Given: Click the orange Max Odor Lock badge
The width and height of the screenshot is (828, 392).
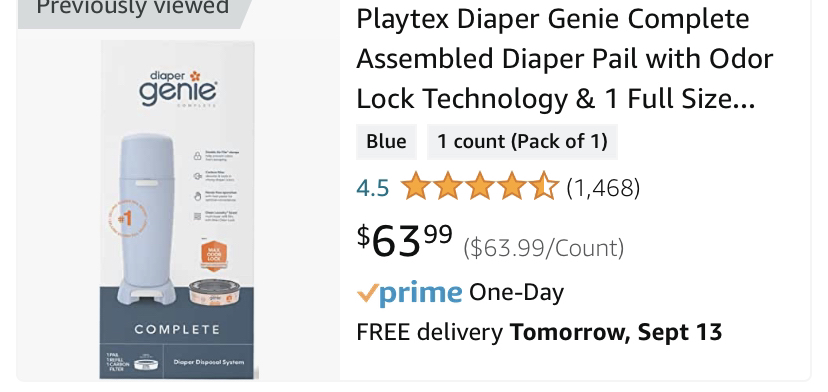Looking at the screenshot, I should [x=215, y=255].
